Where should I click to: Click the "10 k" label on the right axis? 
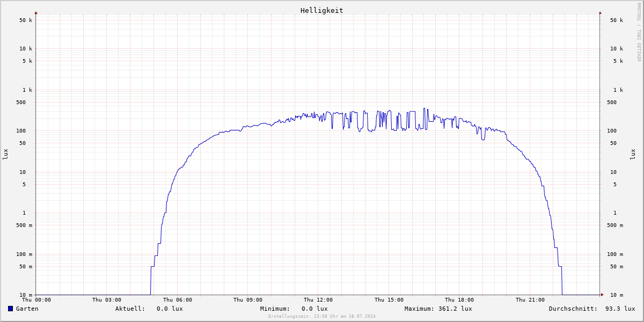(617, 49)
